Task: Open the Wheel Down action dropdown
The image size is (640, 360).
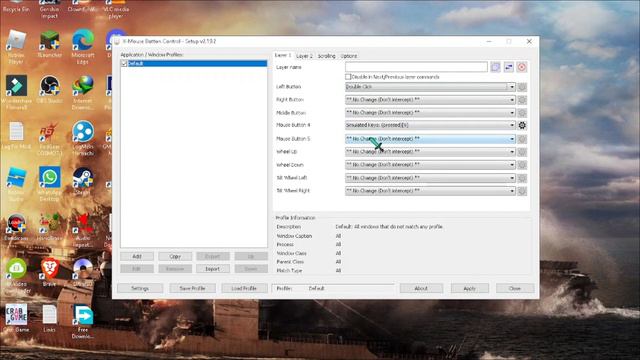Action: click(430, 165)
